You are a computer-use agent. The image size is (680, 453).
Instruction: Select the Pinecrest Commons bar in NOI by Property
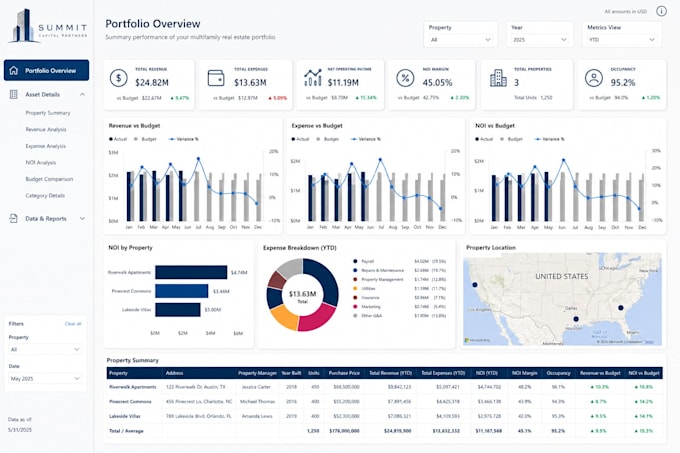[181, 291]
